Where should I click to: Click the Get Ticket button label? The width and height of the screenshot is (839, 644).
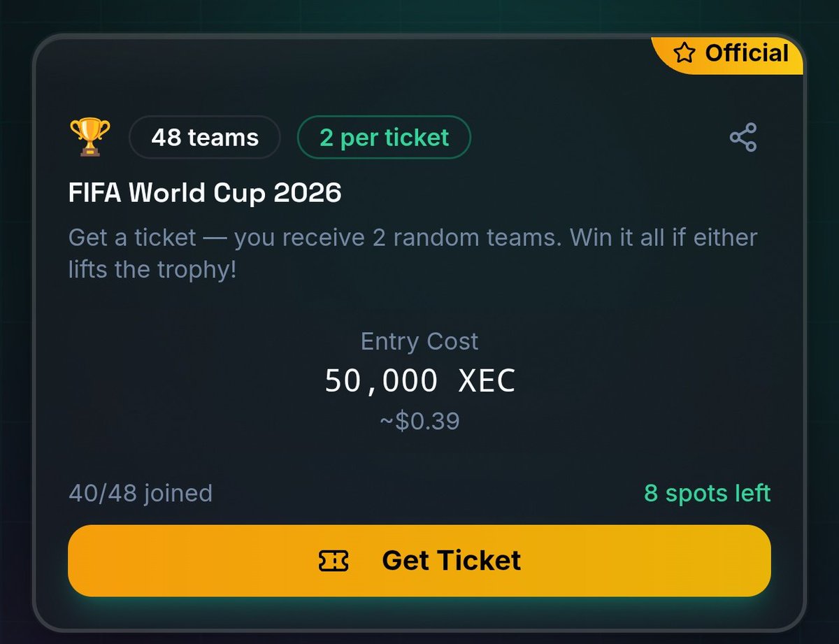click(452, 561)
